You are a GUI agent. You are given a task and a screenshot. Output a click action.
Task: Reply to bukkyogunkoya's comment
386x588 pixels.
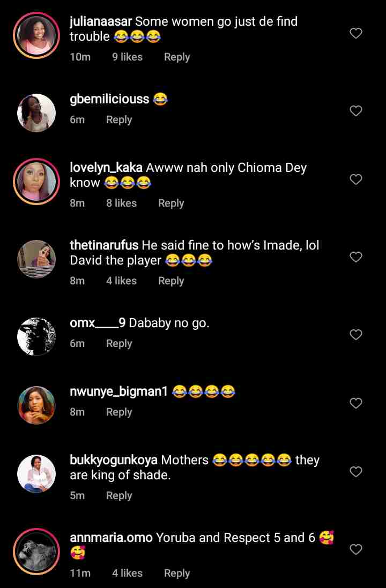click(119, 496)
